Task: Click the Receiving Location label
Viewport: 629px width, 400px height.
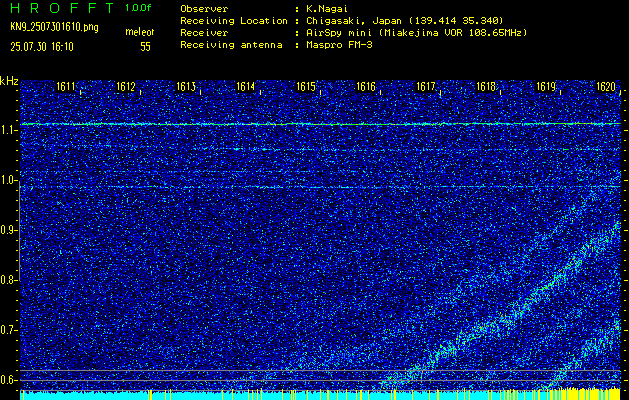Action: [234, 20]
